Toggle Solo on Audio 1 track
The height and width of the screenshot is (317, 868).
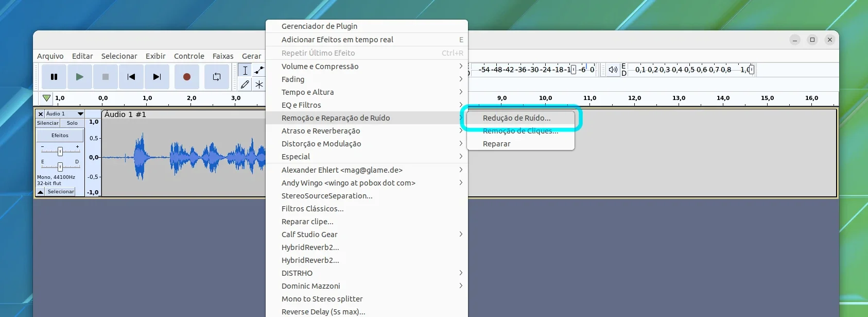pos(72,123)
